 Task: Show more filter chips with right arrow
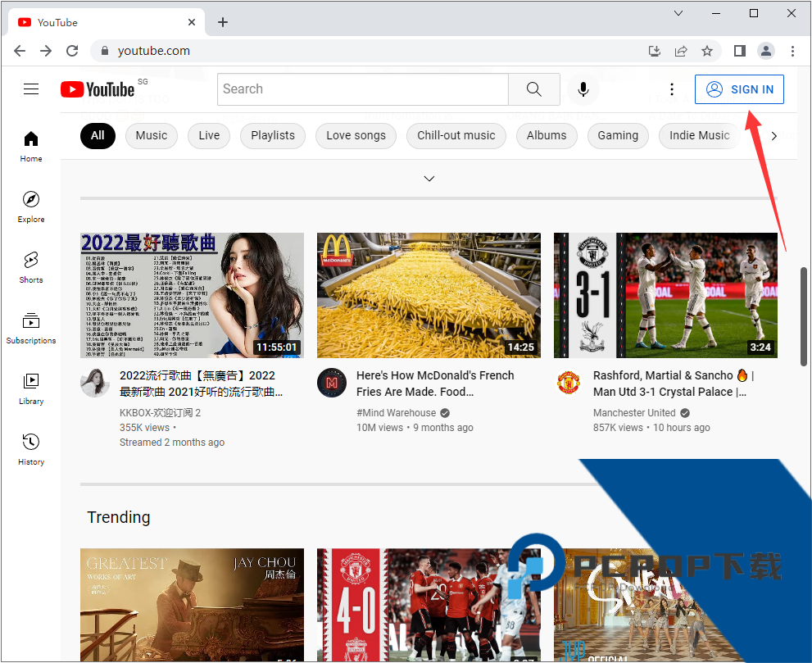click(x=774, y=136)
